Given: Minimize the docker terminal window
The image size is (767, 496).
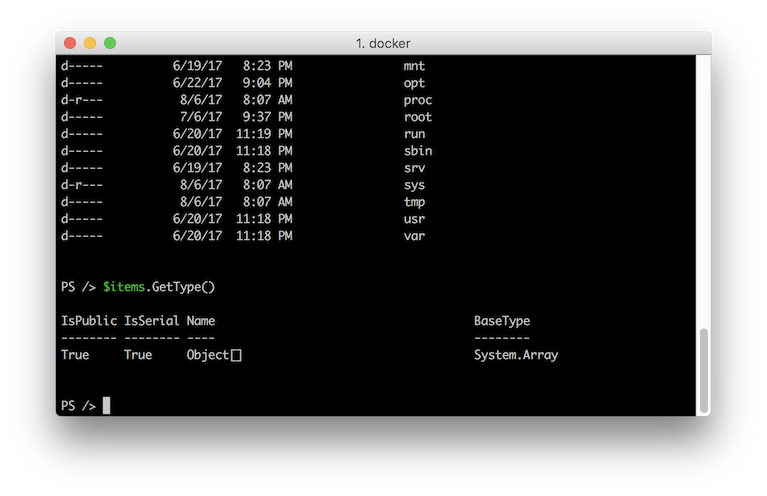Looking at the screenshot, I should point(90,43).
